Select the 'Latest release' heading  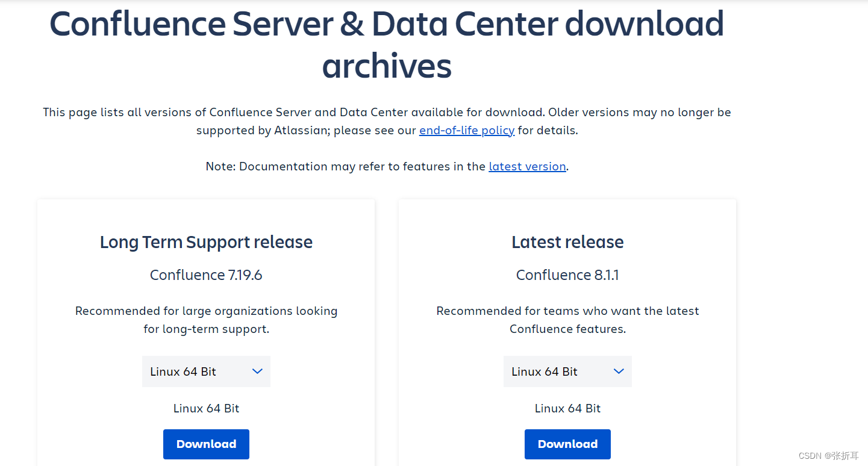point(567,242)
